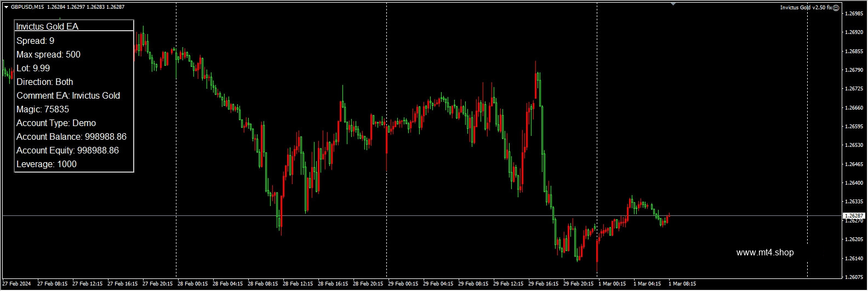Image resolution: width=868 pixels, height=291 pixels.
Task: Click the 27 Feb 08:15 time label
Action: point(54,284)
